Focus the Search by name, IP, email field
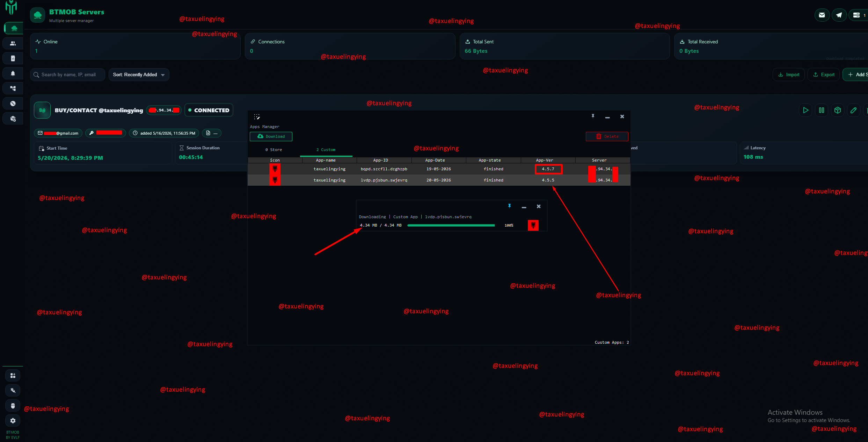This screenshot has height=442, width=868. pos(67,74)
